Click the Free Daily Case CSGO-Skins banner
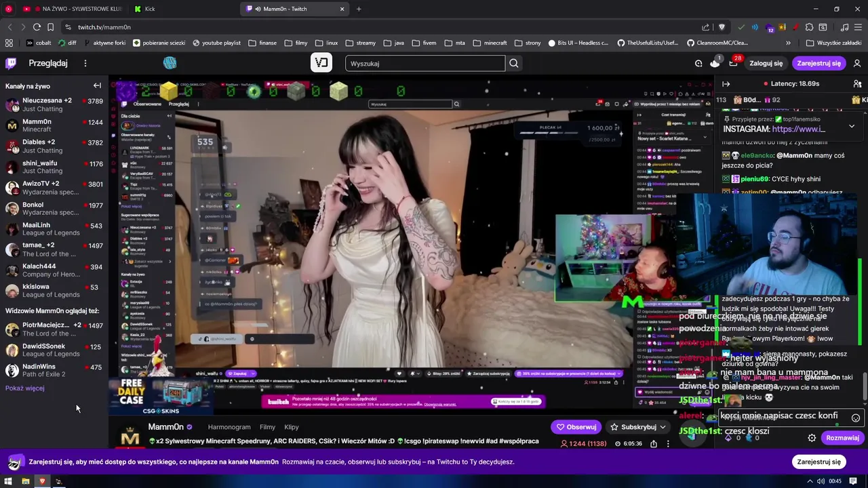868x488 pixels. (160, 396)
